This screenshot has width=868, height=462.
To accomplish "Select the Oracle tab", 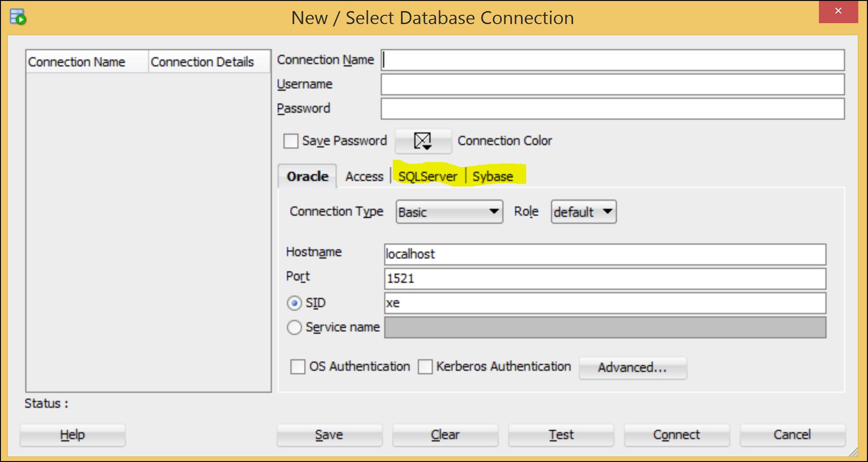I will coord(307,176).
